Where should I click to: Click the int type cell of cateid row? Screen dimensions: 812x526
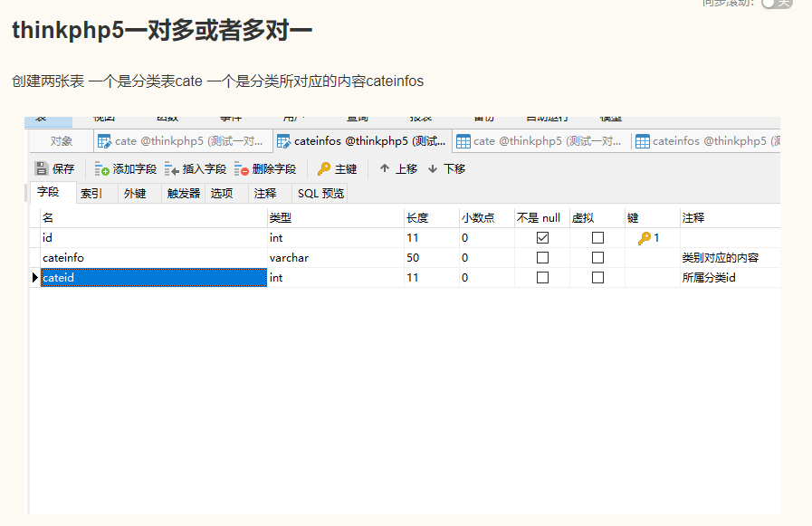click(336, 278)
